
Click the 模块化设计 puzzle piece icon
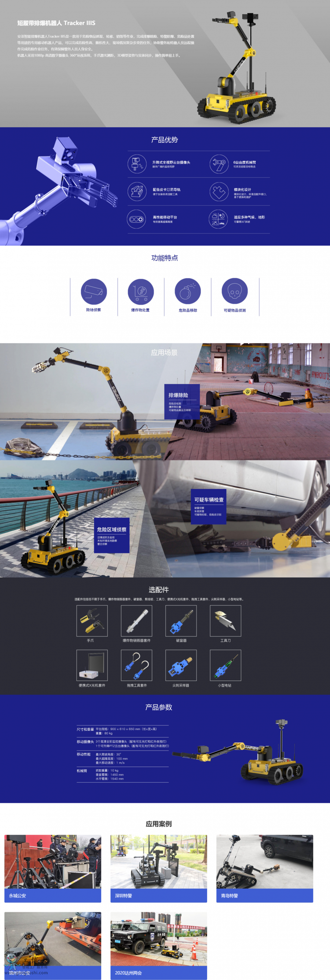tap(219, 191)
